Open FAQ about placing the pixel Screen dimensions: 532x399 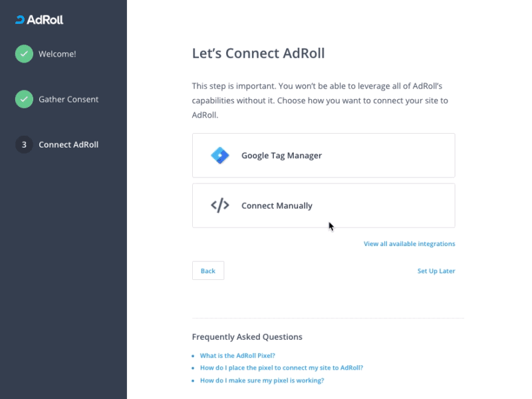(281, 368)
